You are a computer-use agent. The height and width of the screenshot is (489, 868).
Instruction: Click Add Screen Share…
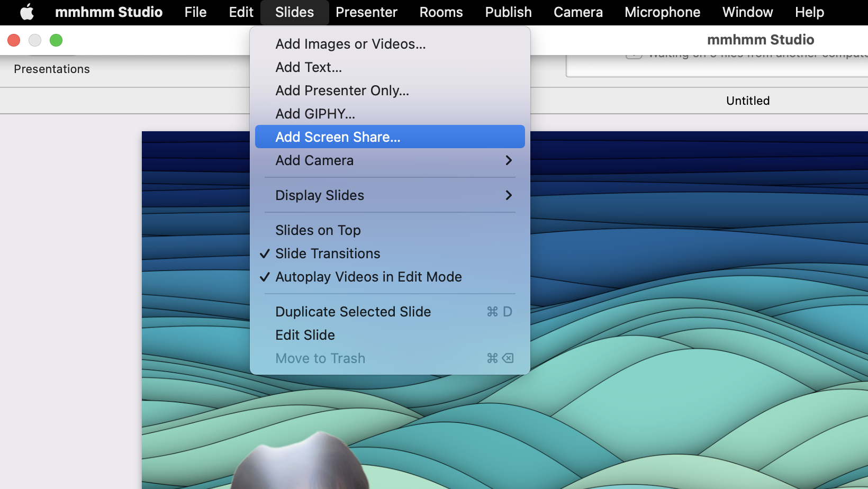[x=390, y=137]
